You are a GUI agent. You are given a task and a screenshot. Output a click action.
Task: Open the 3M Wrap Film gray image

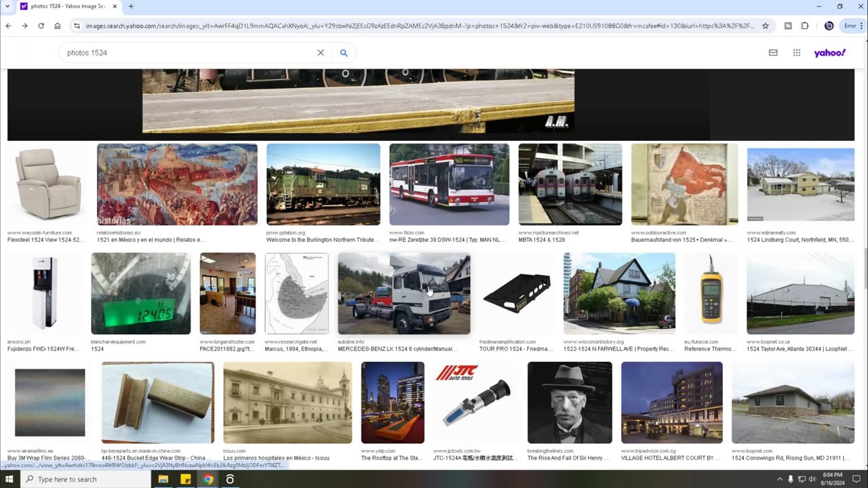coord(50,403)
